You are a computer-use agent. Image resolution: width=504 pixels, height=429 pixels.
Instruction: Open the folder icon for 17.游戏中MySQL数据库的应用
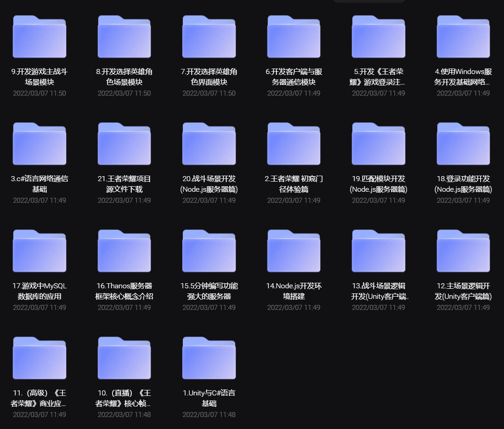pos(40,251)
